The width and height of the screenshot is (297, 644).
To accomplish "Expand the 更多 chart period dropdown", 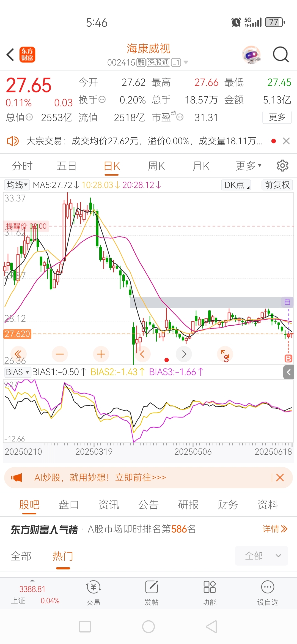I will 248,166.
